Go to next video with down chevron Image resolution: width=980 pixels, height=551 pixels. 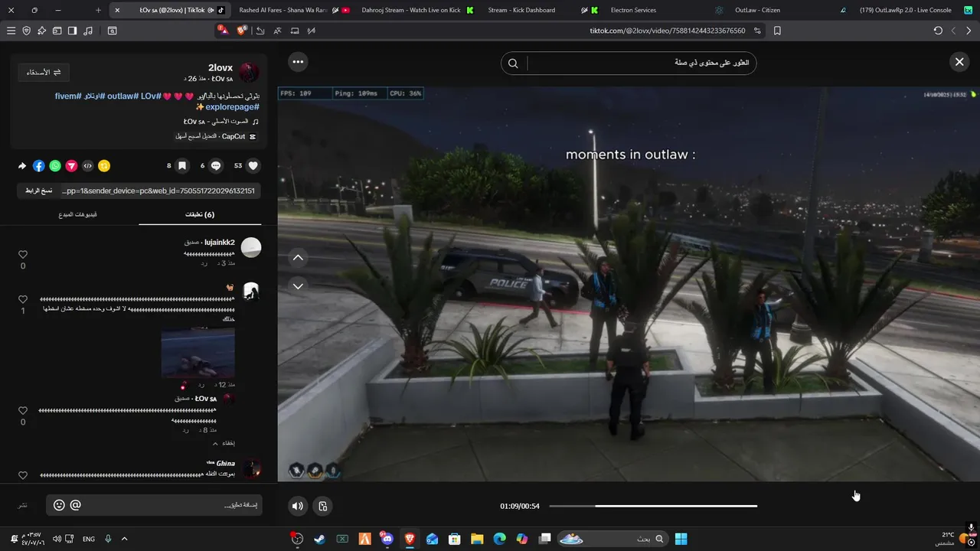298,286
